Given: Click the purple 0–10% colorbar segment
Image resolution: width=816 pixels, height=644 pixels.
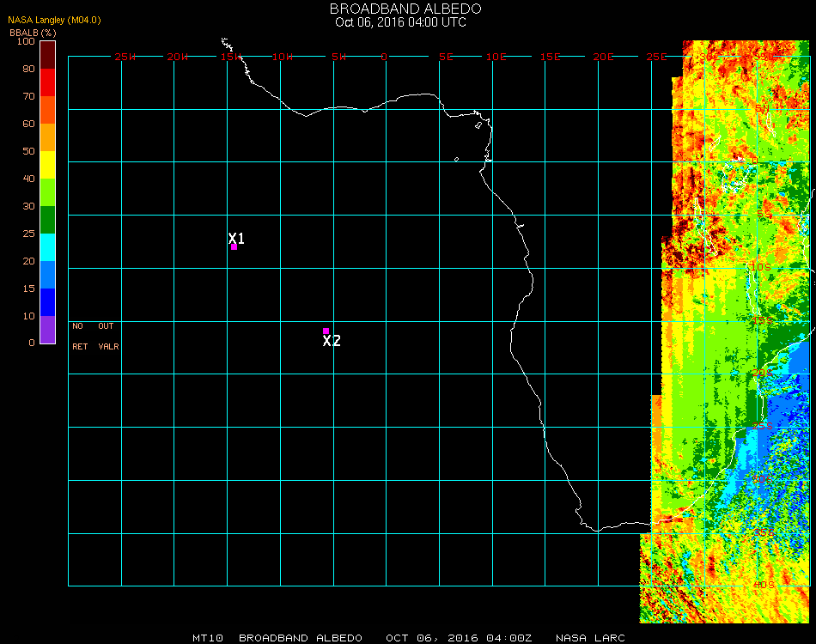Looking at the screenshot, I should pos(47,330).
